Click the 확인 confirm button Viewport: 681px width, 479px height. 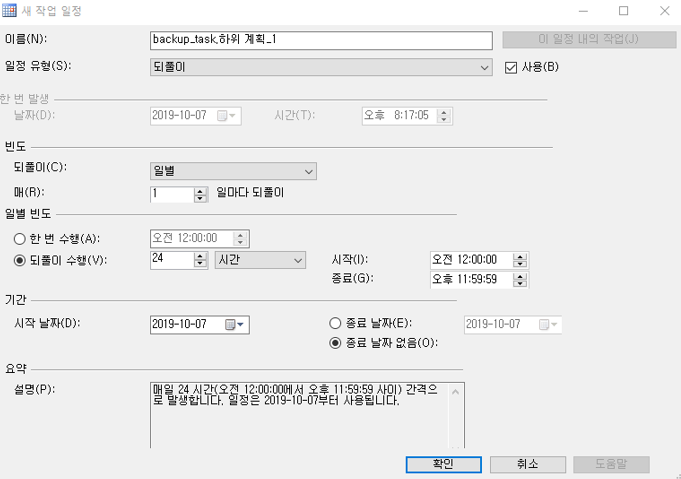click(x=443, y=464)
